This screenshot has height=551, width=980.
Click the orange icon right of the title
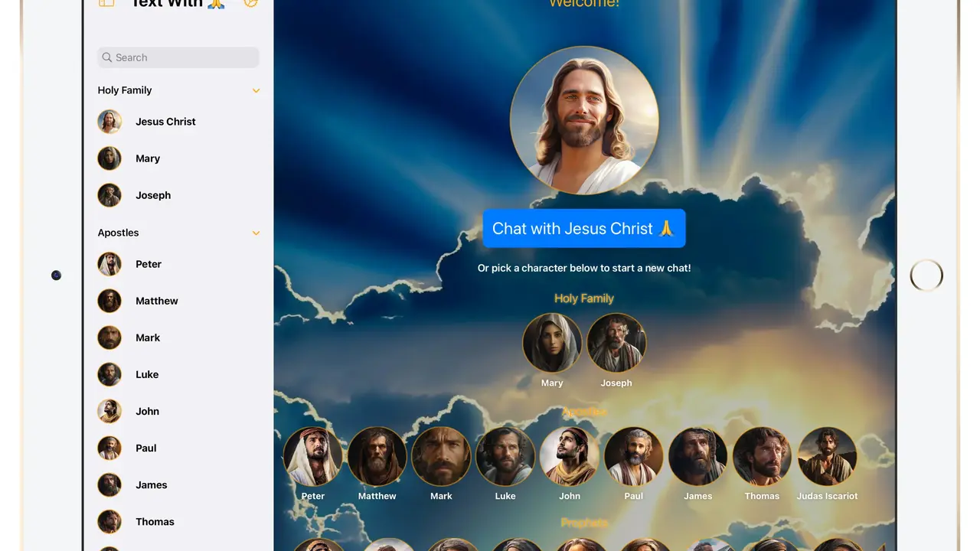(x=250, y=3)
